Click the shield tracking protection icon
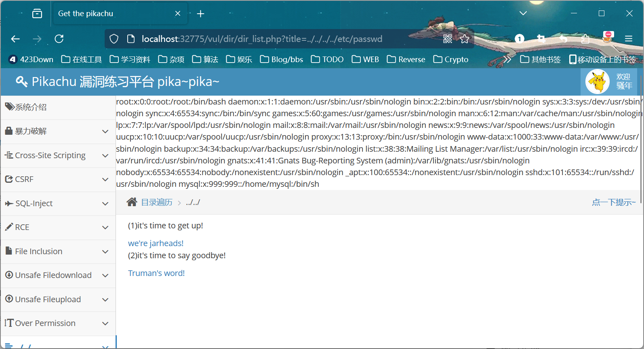Screen dimensions: 644x349 [114, 39]
